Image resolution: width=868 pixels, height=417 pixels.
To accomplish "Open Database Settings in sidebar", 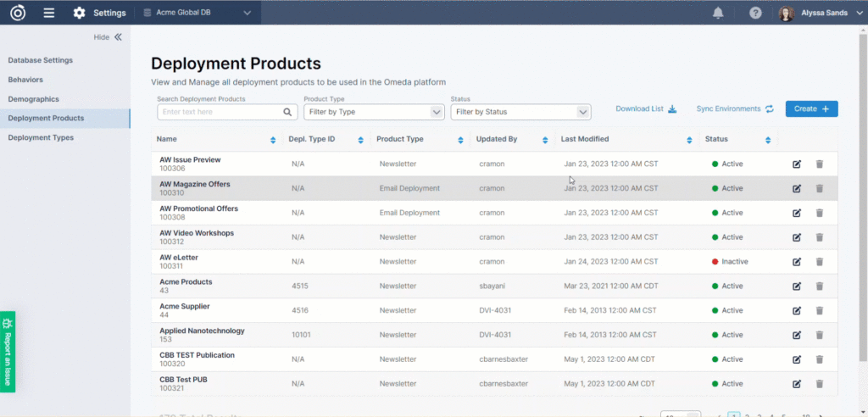I will [41, 60].
